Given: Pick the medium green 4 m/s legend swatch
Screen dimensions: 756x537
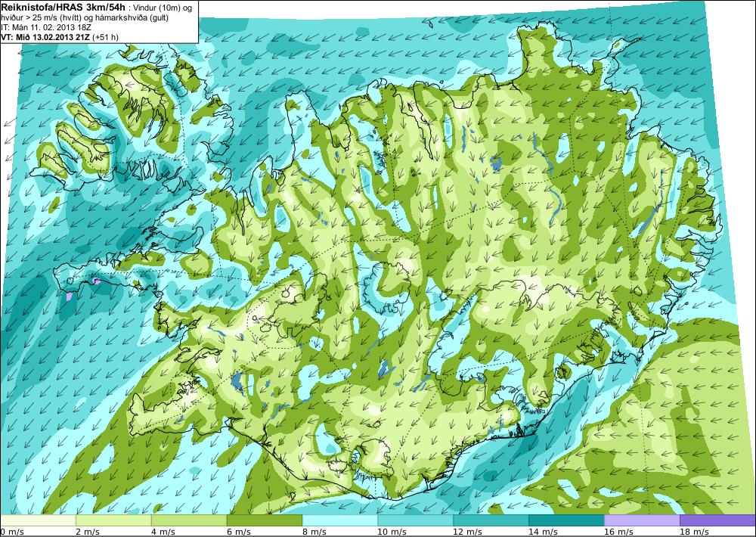Looking at the screenshot, I should (x=189, y=520).
